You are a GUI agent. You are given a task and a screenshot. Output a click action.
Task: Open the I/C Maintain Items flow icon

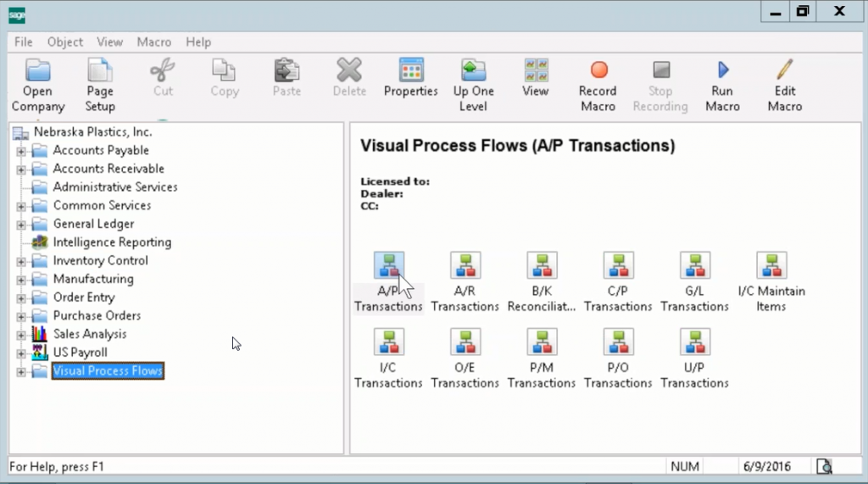771,265
